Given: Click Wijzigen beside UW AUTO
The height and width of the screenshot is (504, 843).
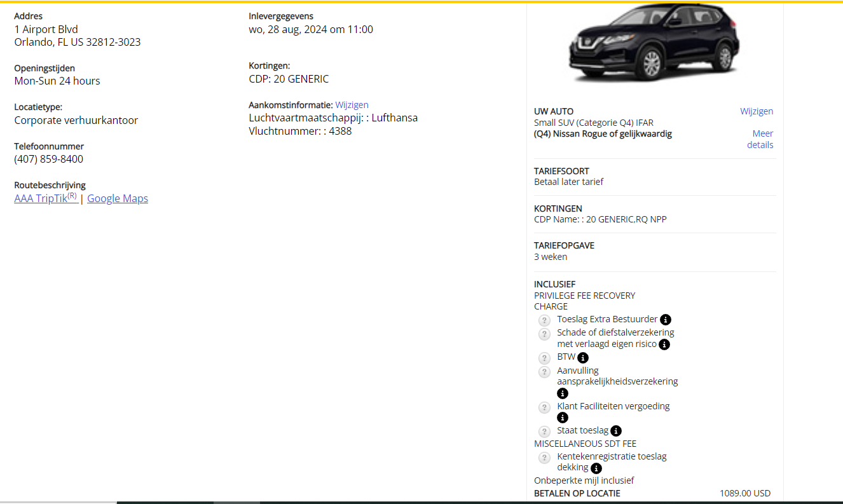Looking at the screenshot, I should point(757,111).
